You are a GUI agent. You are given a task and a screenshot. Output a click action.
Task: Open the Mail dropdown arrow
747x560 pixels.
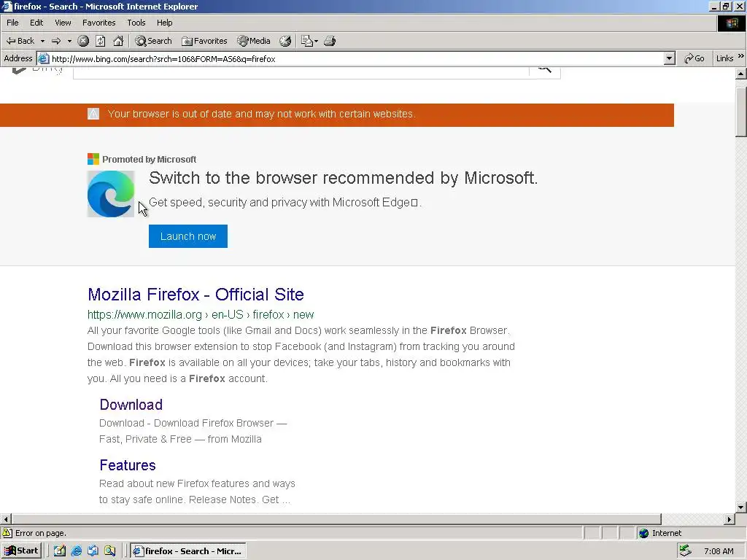pyautogui.click(x=317, y=41)
